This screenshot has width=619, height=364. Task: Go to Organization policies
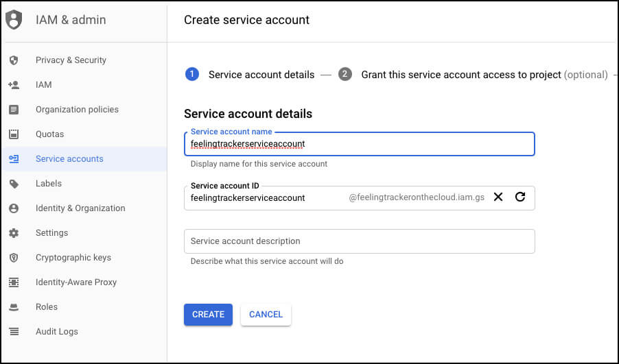[x=77, y=110]
